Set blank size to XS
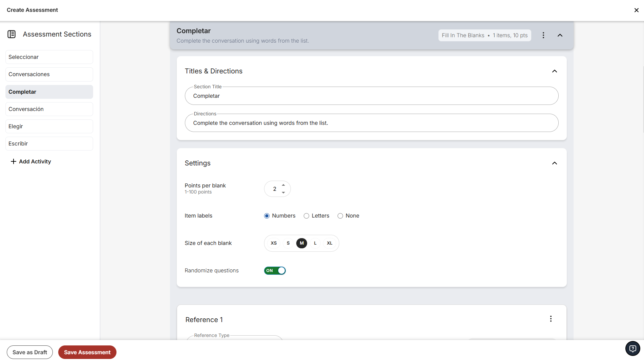644x362 pixels. (x=274, y=243)
